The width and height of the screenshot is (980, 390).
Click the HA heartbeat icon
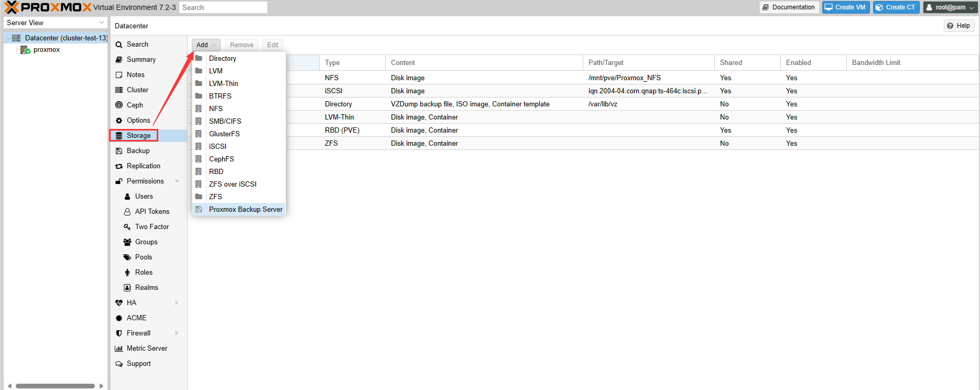point(119,303)
